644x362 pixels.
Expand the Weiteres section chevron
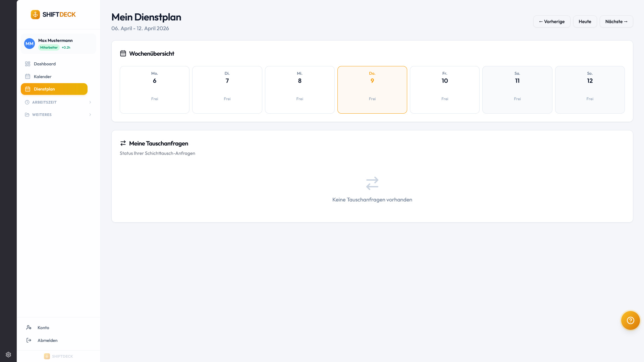point(90,115)
